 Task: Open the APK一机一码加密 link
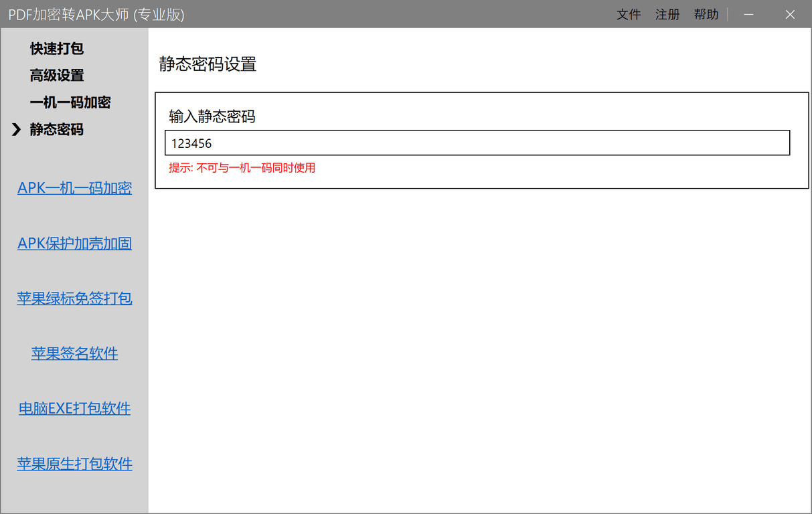[x=74, y=188]
